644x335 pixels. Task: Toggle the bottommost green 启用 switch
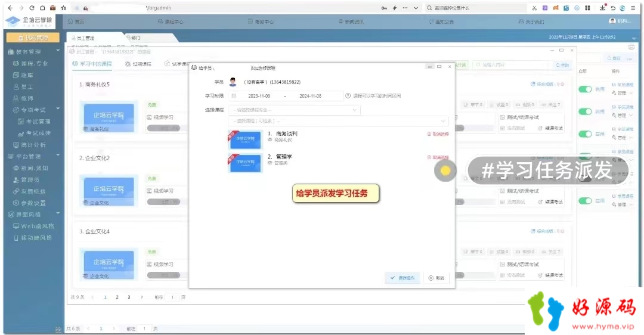tap(585, 201)
